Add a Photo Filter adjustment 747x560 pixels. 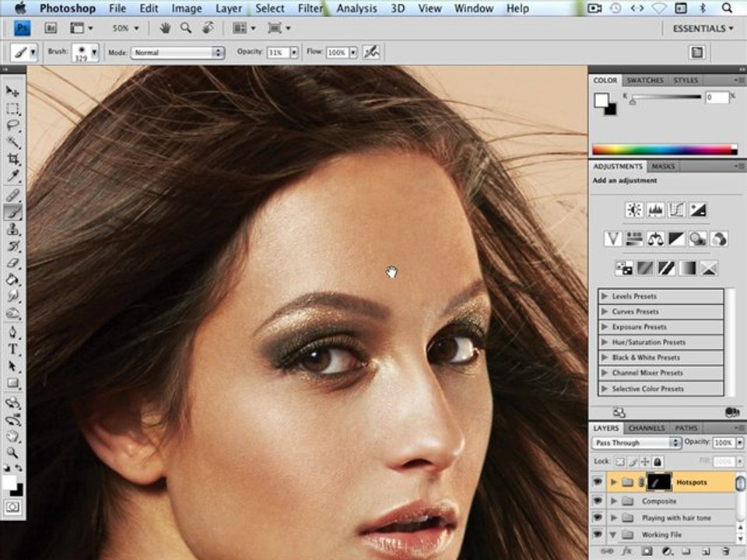pyautogui.click(x=698, y=239)
